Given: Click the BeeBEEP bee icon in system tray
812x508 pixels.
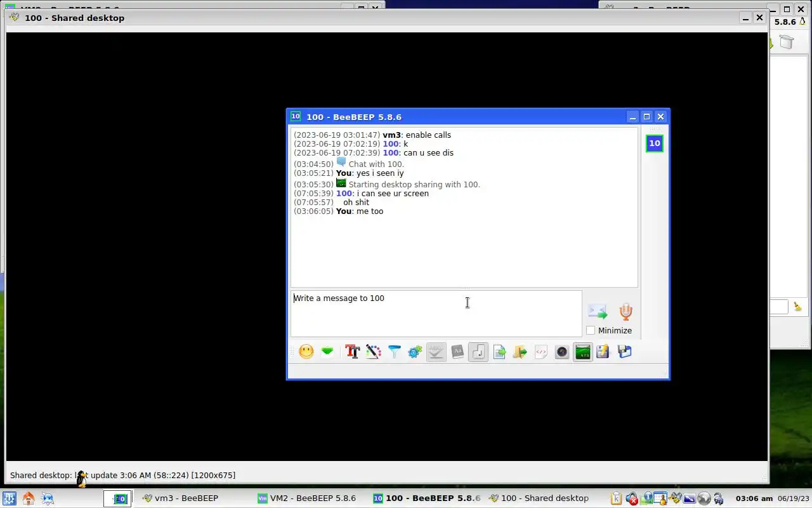Looking at the screenshot, I should coord(675,498).
